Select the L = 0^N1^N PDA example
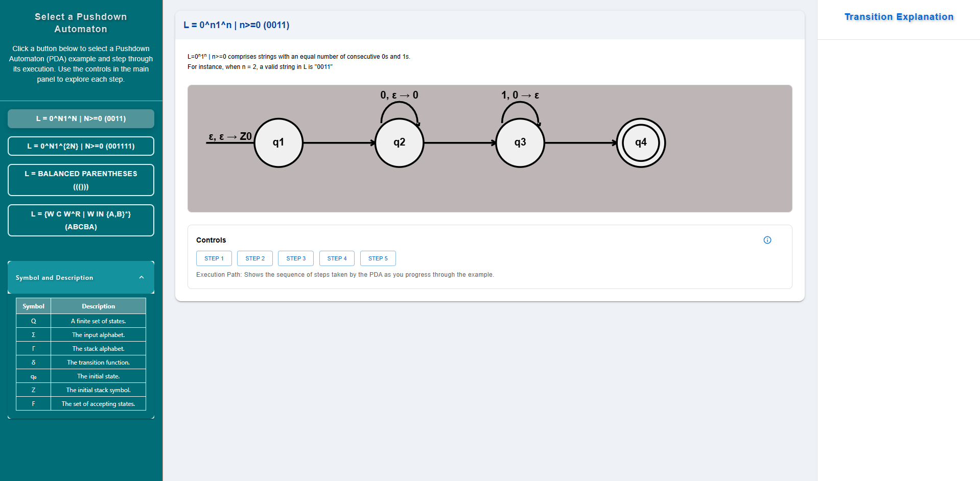This screenshot has width=980, height=481. pyautogui.click(x=81, y=118)
